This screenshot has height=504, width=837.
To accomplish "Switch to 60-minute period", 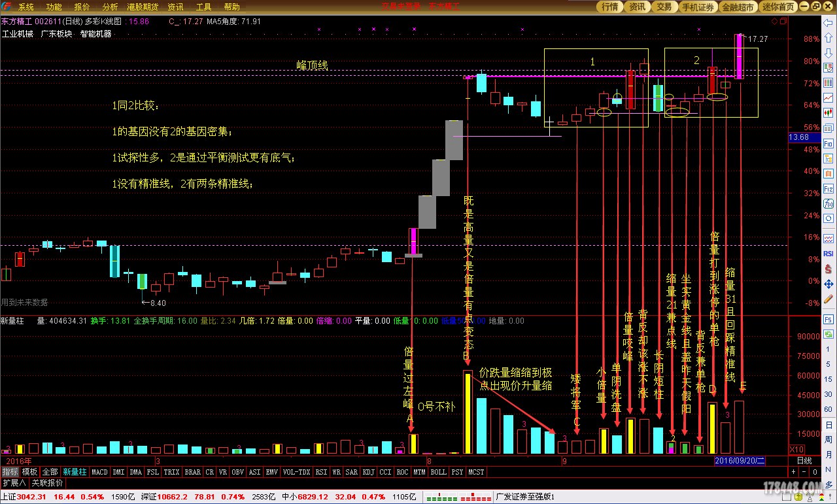I will (x=828, y=409).
